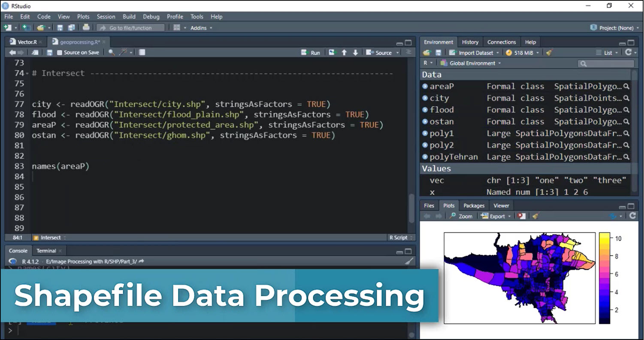This screenshot has height=340, width=644.
Task: Clear all plots with broom icon
Action: point(535,216)
